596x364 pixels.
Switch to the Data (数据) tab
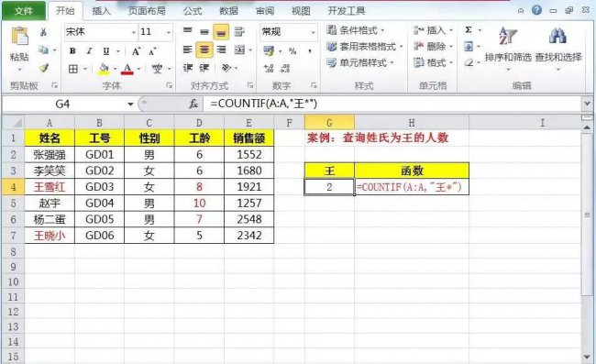[228, 11]
